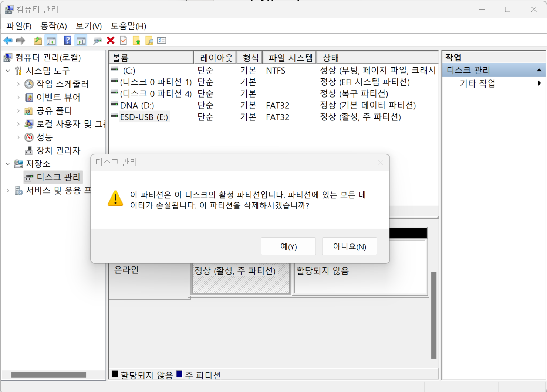Collapse the 시스템 도구 tree node
Viewport: 547px width, 392px height.
click(8, 71)
